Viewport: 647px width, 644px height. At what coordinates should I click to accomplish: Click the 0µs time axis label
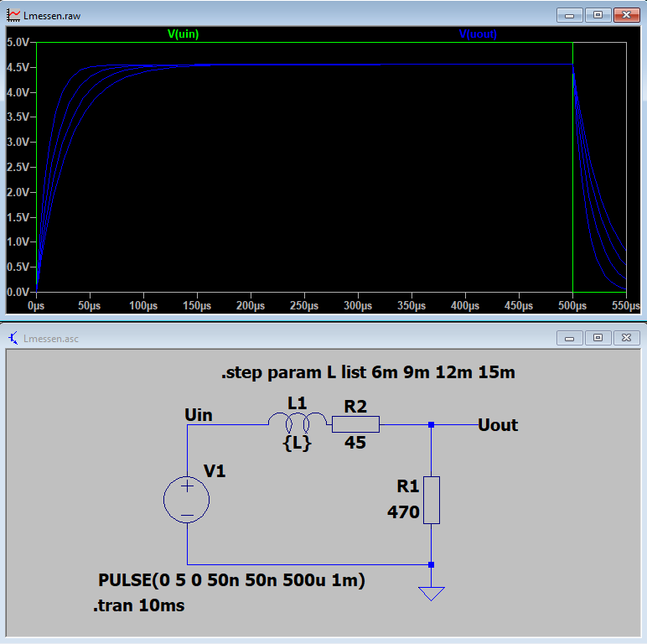tap(36, 306)
